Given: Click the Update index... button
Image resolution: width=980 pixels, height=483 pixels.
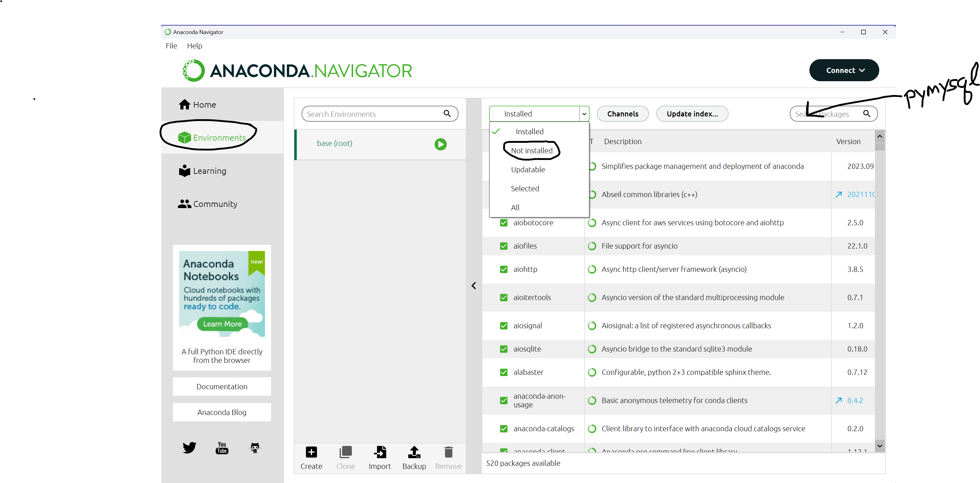Looking at the screenshot, I should 692,114.
